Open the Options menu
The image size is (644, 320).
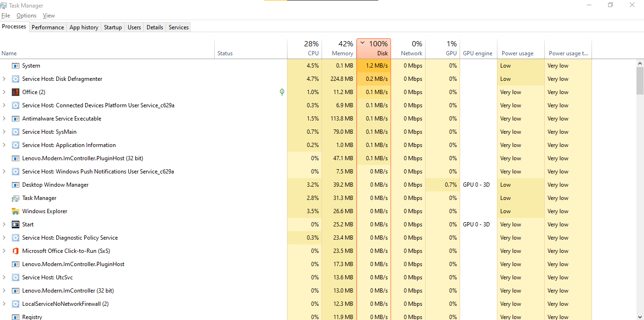tap(26, 16)
